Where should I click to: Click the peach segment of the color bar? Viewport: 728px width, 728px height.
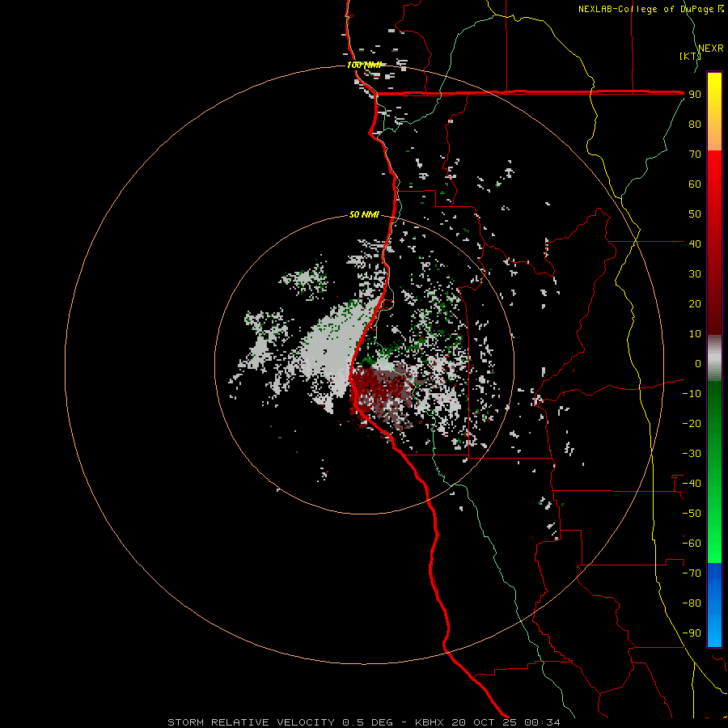[714, 139]
